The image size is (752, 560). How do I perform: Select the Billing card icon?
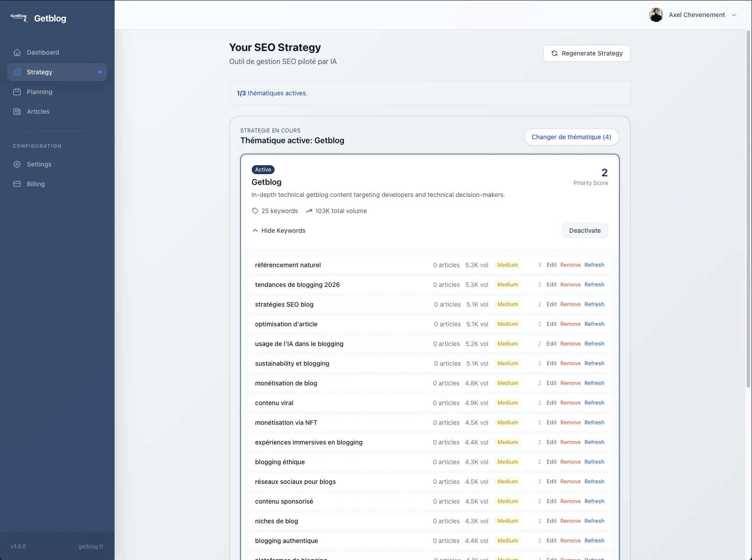click(x=17, y=184)
